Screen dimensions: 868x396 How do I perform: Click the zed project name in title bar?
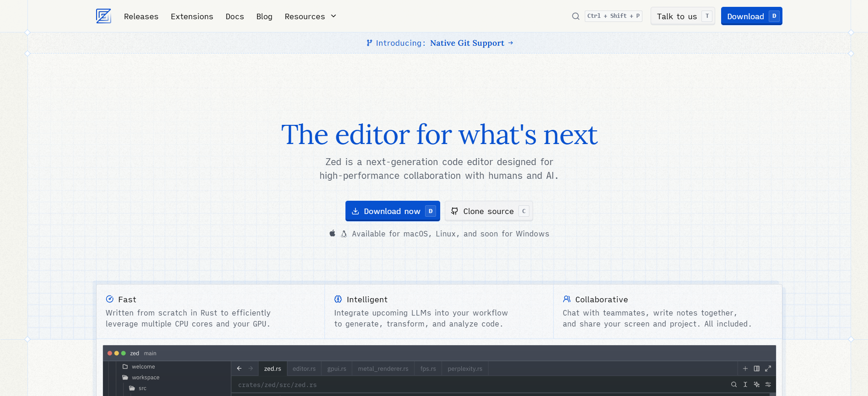tap(135, 353)
